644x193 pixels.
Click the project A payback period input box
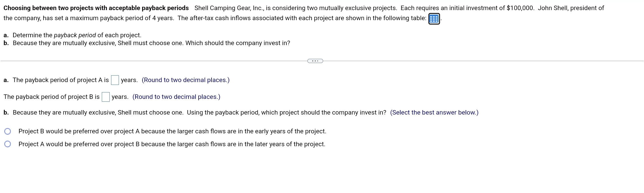tap(115, 80)
